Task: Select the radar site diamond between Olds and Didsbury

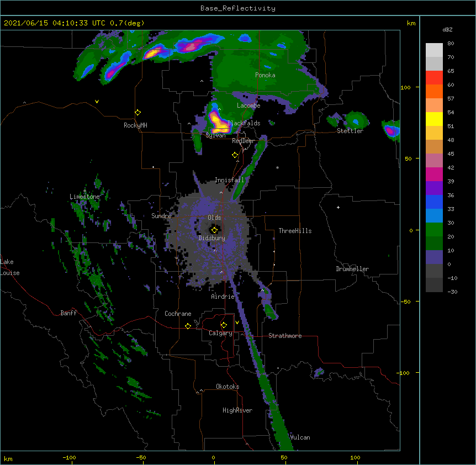Action: [x=214, y=230]
